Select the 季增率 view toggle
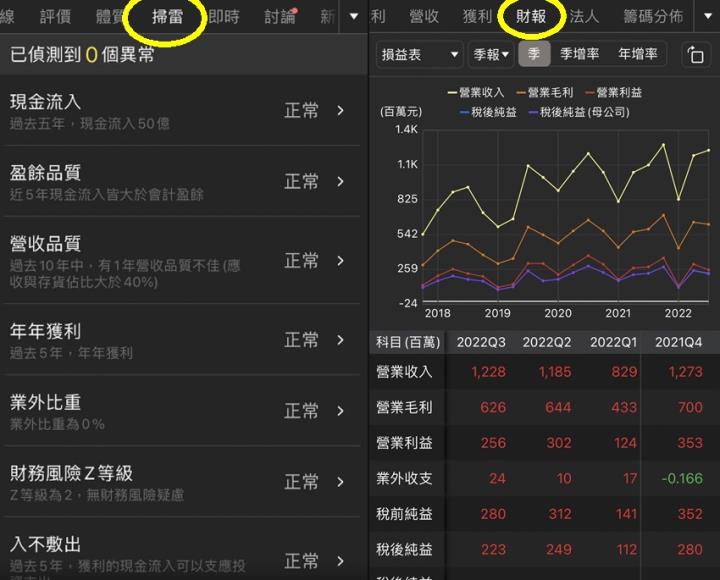Image resolution: width=720 pixels, height=580 pixels. [579, 54]
